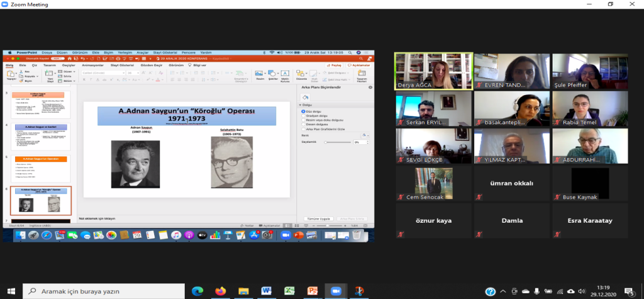Viewport: 644px width, 299px height.
Task: Click the Yeni Slayt icon
Action: (50, 75)
